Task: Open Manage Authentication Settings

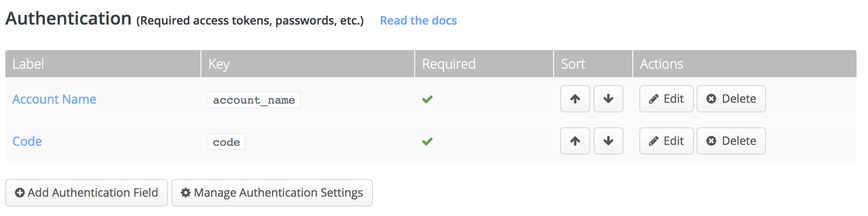Action: 272,193
